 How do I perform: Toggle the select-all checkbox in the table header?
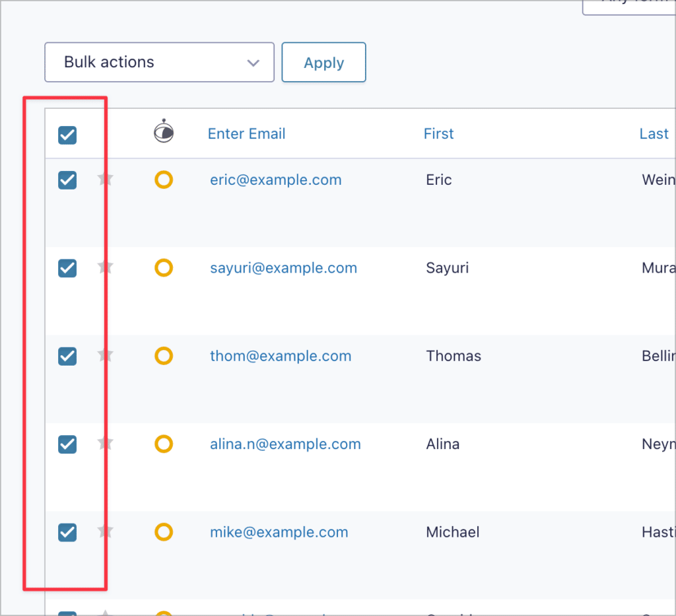tap(67, 135)
